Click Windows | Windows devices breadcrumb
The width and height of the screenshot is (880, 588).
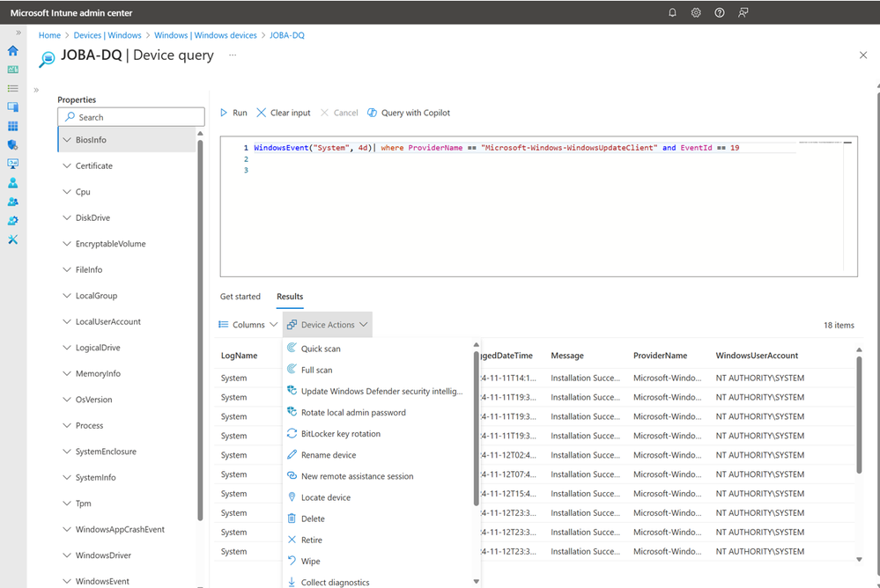(x=205, y=35)
